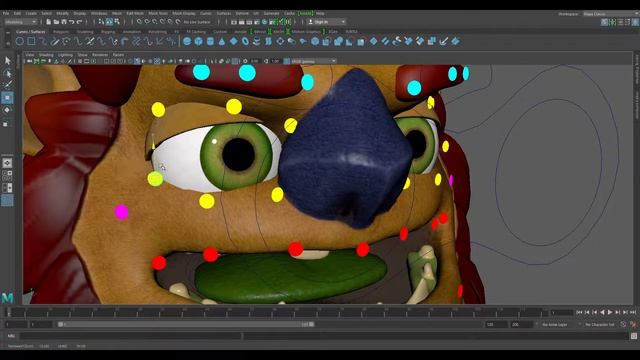
Task: Create a NURBS plane from shelf
Action: tap(233, 41)
